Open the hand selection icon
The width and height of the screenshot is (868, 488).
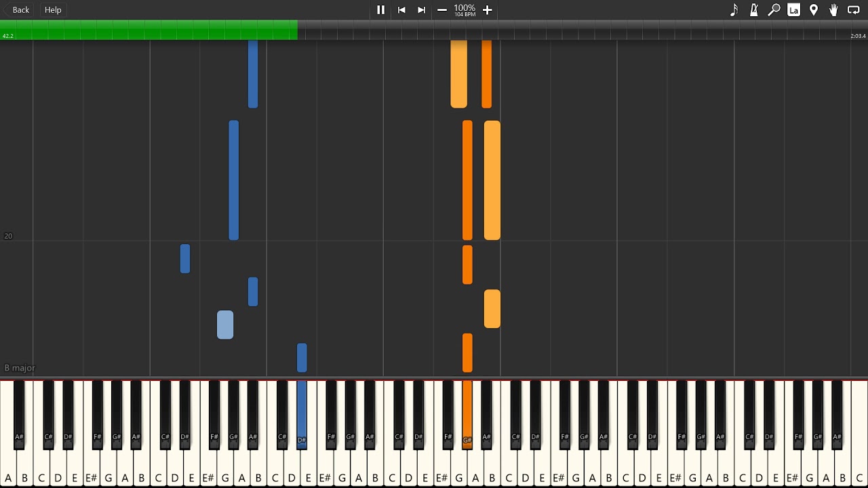(833, 9)
